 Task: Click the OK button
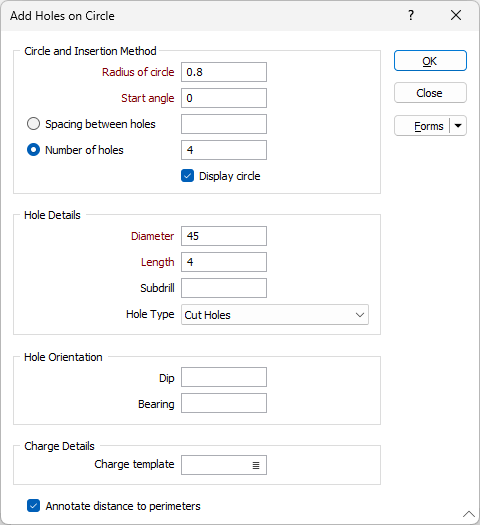point(430,61)
